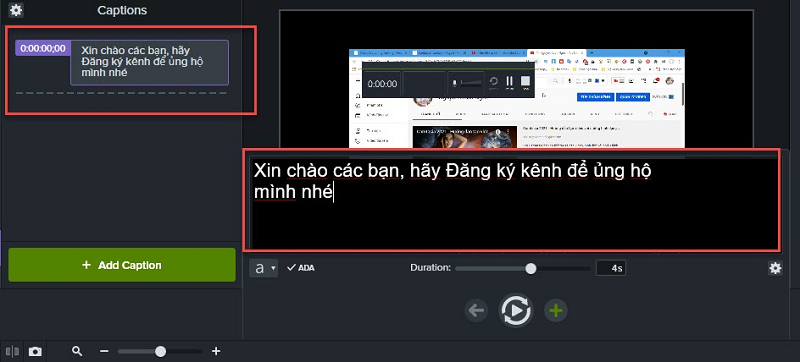The width and height of the screenshot is (800, 362).
Task: Add a new caption with the green plus icon
Action: (x=556, y=311)
